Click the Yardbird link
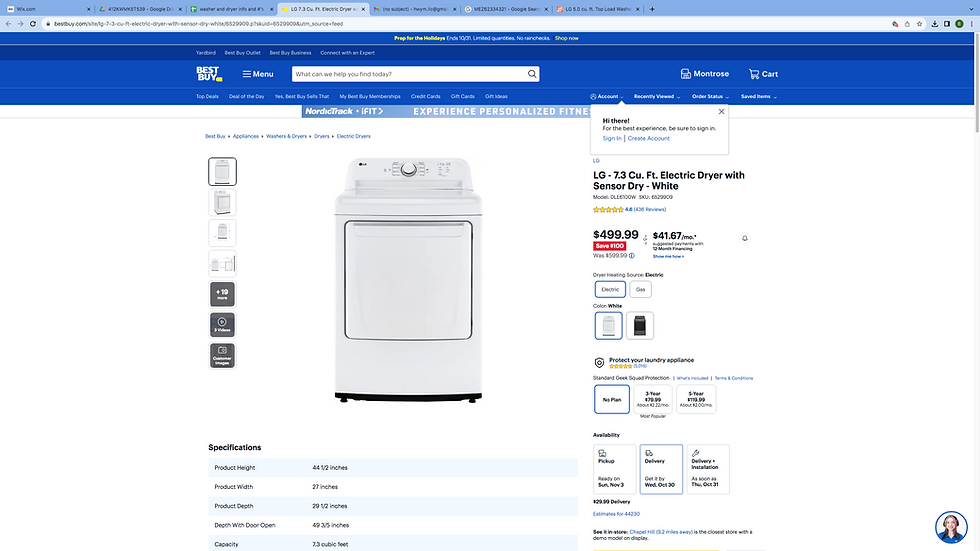This screenshot has height=551, width=980. coord(206,52)
